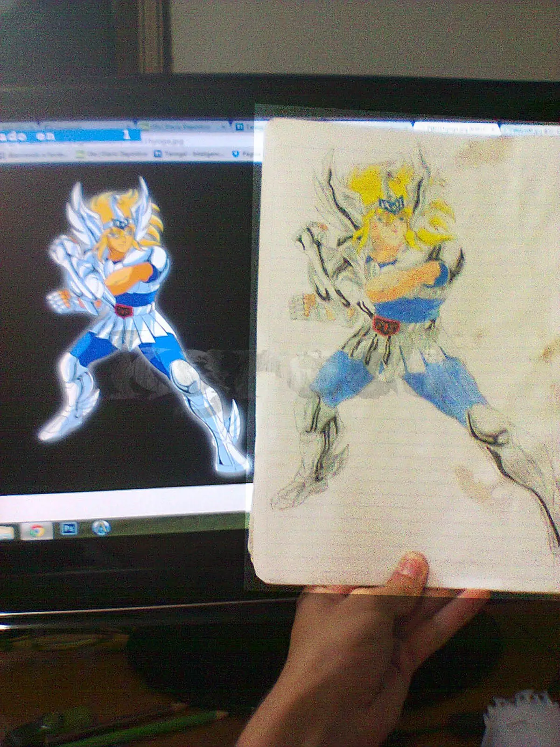Viewport: 560px width, 747px height.
Task: Open File Explorer folder on the taskbar
Action: point(6,532)
